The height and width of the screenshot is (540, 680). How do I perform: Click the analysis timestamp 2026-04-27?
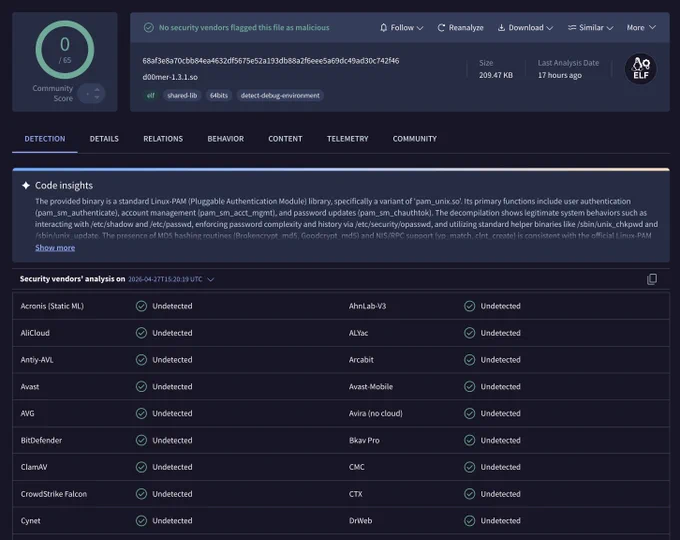(165, 280)
